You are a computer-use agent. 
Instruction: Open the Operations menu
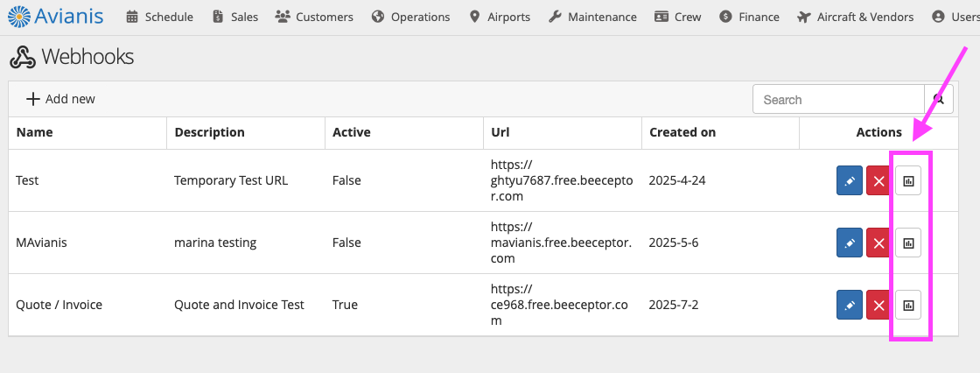[410, 17]
